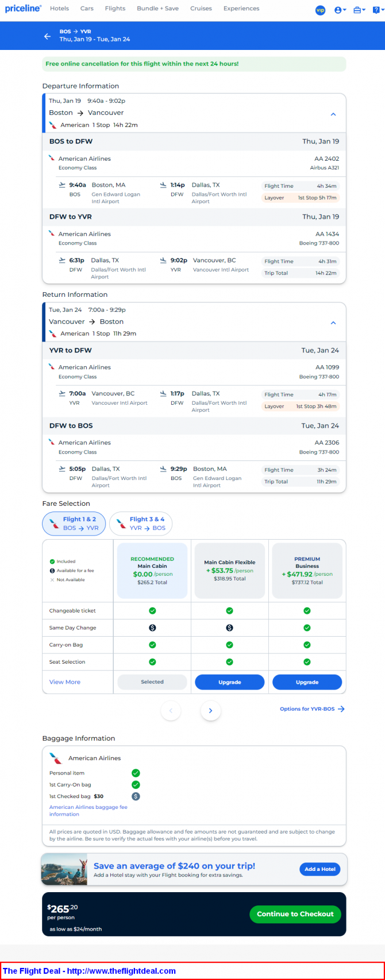Click the Trip Total 11h 29m label
The image size is (385, 980).
(x=301, y=482)
